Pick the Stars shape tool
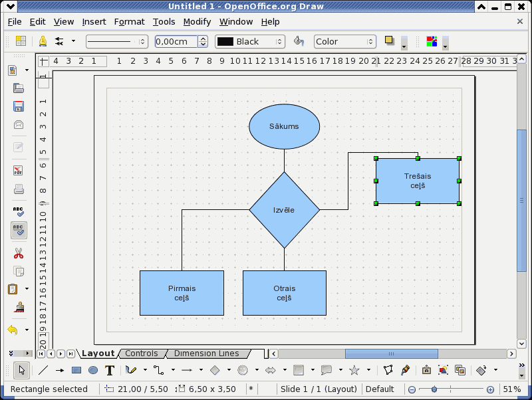532x400 pixels. (x=354, y=370)
